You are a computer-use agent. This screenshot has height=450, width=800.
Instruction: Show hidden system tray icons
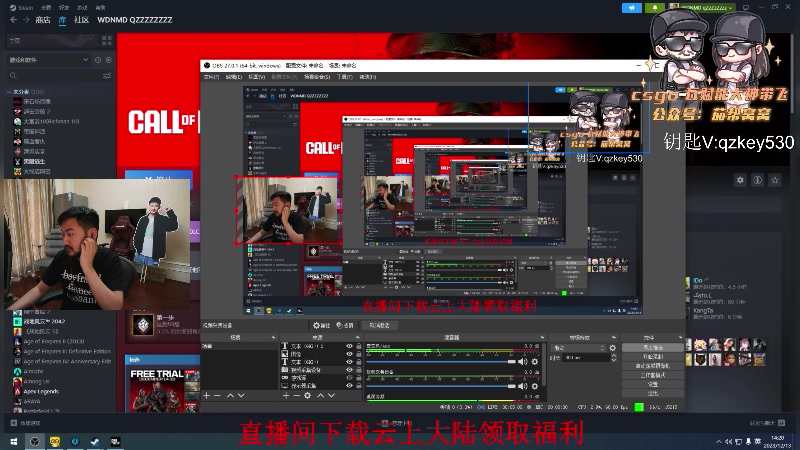click(718, 441)
